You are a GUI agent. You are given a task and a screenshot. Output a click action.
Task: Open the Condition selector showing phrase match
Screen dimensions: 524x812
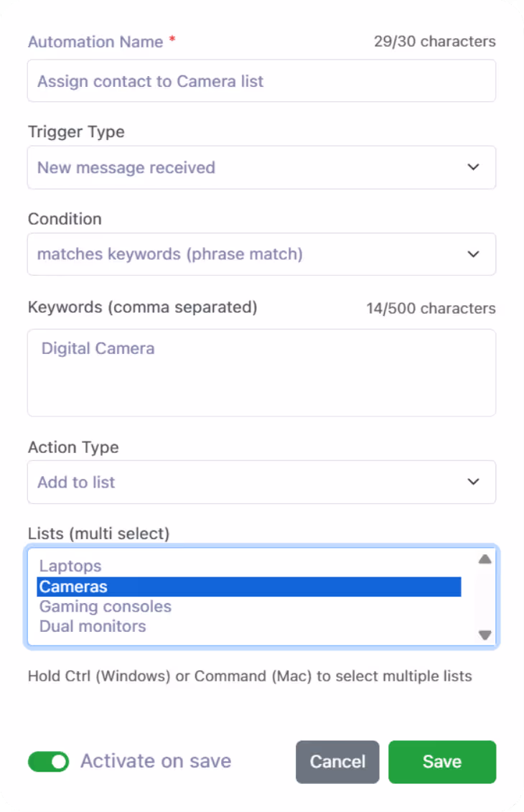click(x=261, y=254)
